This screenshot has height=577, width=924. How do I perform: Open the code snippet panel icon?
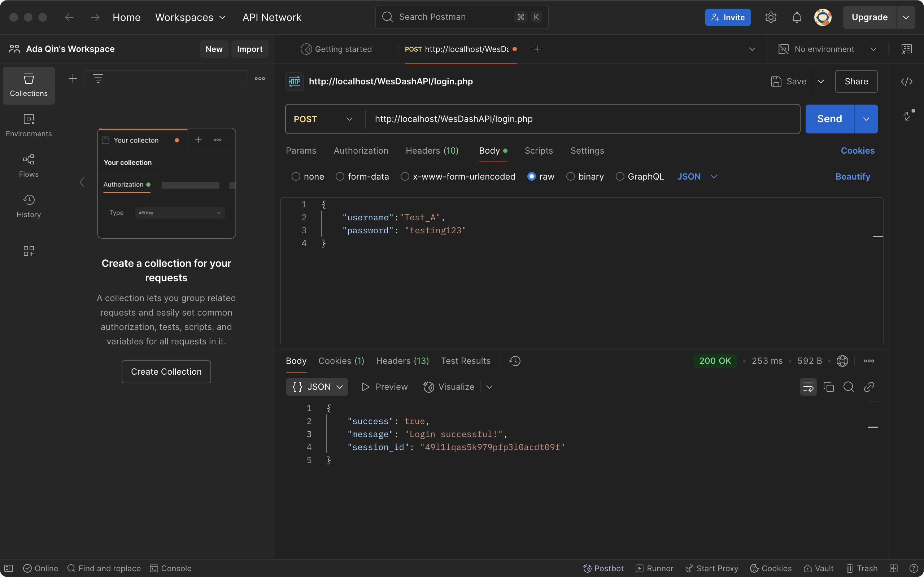click(906, 81)
